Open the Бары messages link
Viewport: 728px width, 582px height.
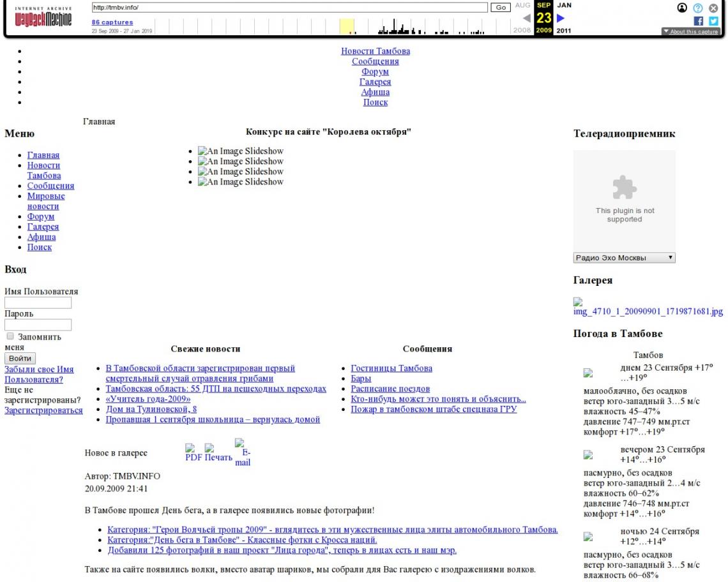coord(361,378)
